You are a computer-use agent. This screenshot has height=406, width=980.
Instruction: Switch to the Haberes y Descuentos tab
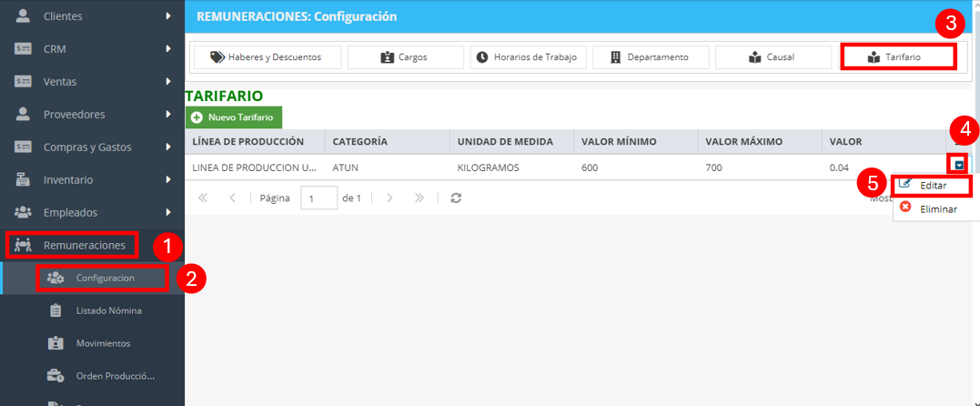[x=268, y=57]
